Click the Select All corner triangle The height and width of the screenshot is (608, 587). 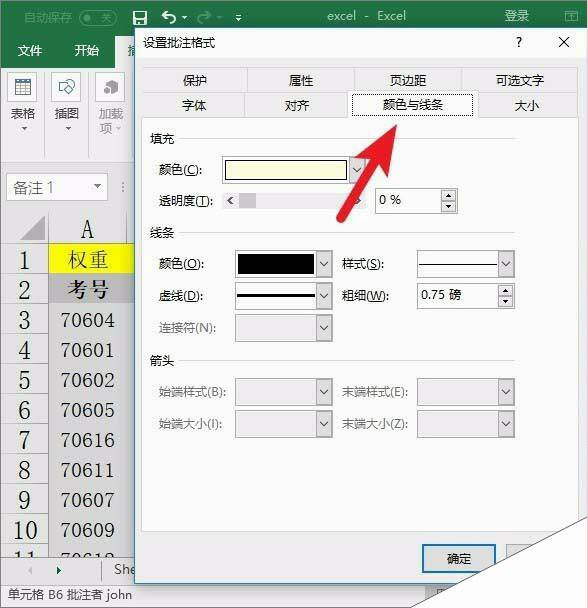click(x=33, y=228)
